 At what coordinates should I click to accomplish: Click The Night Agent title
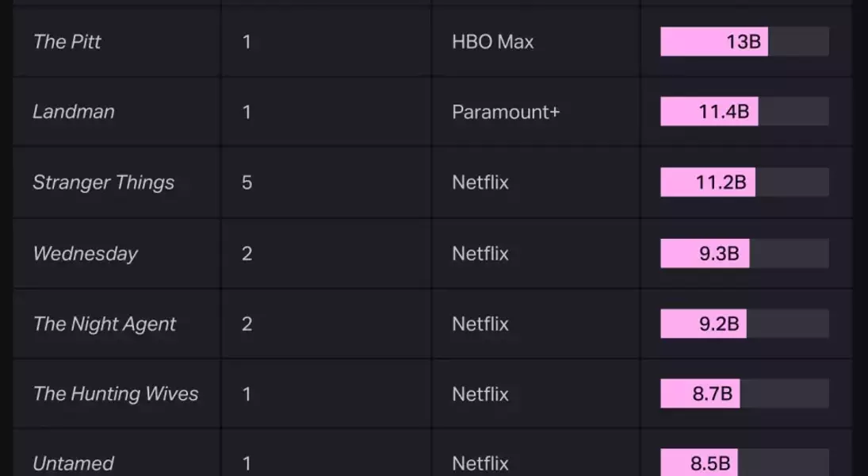(x=105, y=324)
